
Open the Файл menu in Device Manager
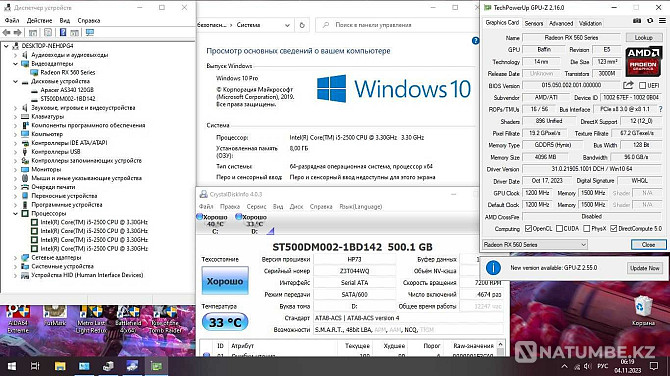(x=12, y=20)
